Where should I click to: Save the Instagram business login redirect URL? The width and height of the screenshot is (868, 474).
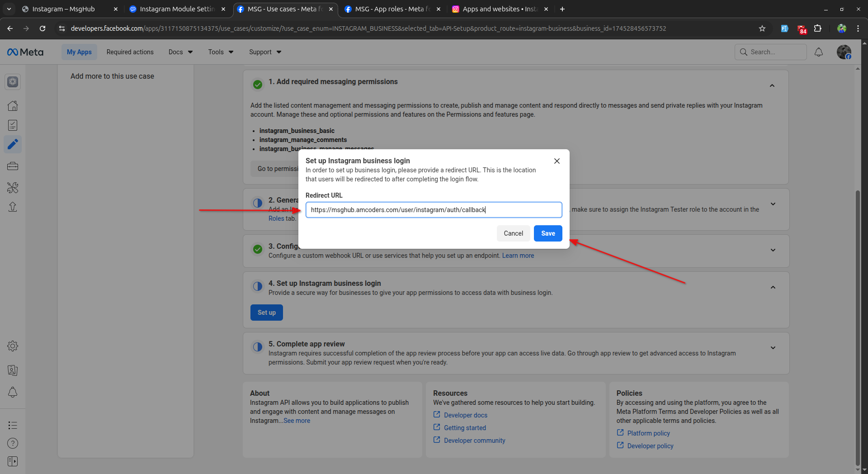coord(547,233)
